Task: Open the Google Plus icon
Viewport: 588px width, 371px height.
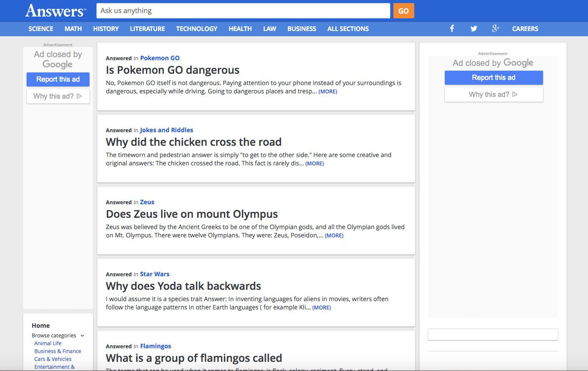Action: pyautogui.click(x=495, y=28)
